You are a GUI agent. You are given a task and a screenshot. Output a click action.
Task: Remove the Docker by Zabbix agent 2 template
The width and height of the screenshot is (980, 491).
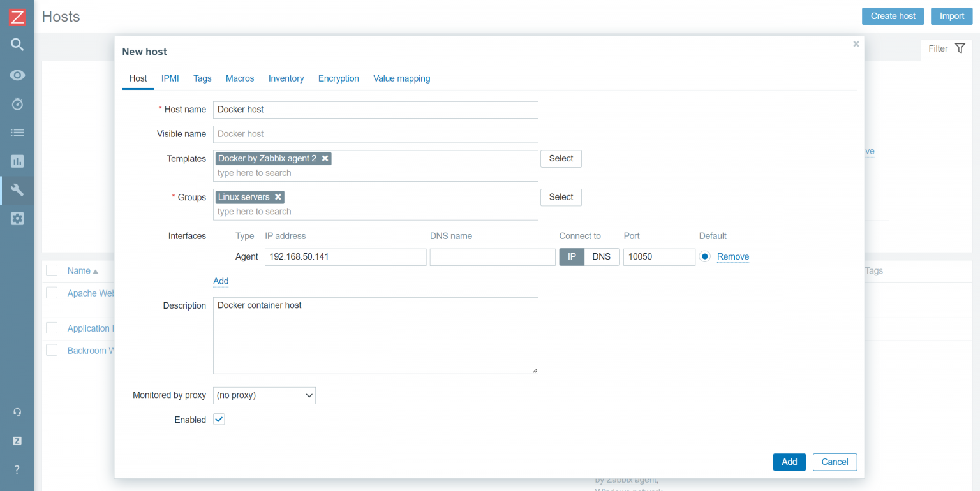point(325,158)
